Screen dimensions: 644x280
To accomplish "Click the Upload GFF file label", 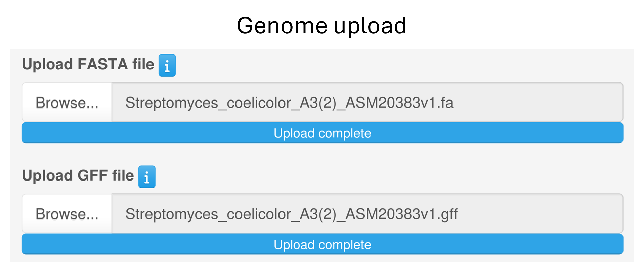I will click(x=78, y=175).
